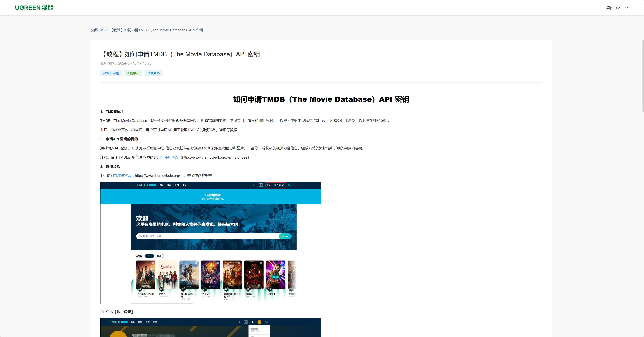This screenshot has height=337, width=644.
Task: Click the large centered heading 如何申请TMDB API 密钥
Action: (321, 99)
